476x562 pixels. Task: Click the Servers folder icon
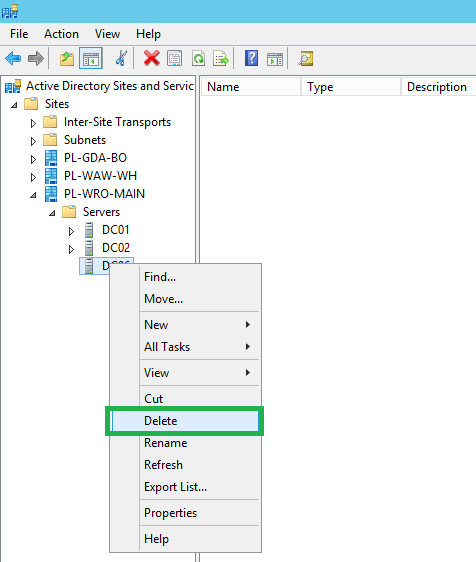(69, 212)
